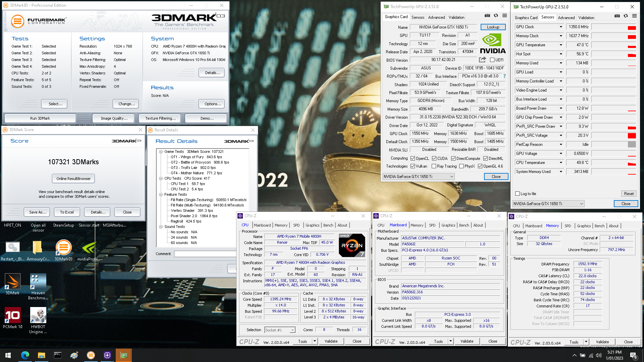Image resolution: width=644 pixels, height=362 pixels.
Task: Open 3DMark03 desktop shortcut
Action: click(63, 250)
